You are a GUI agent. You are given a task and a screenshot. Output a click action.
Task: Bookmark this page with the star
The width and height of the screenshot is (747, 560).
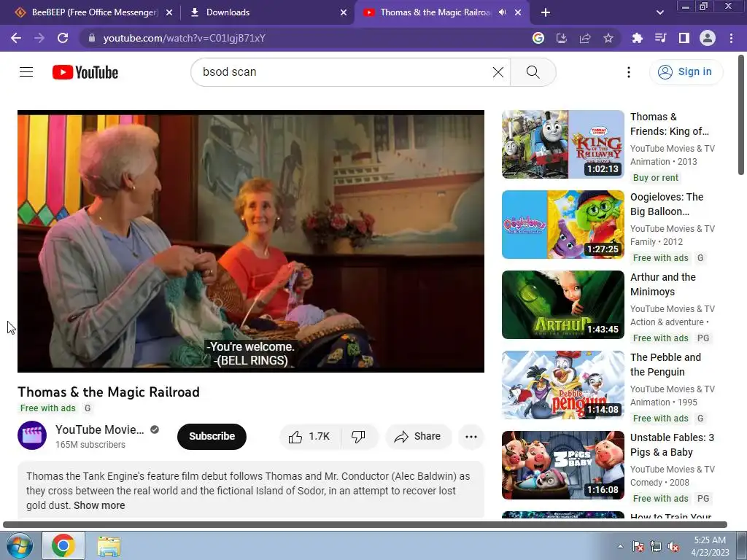[608, 38]
